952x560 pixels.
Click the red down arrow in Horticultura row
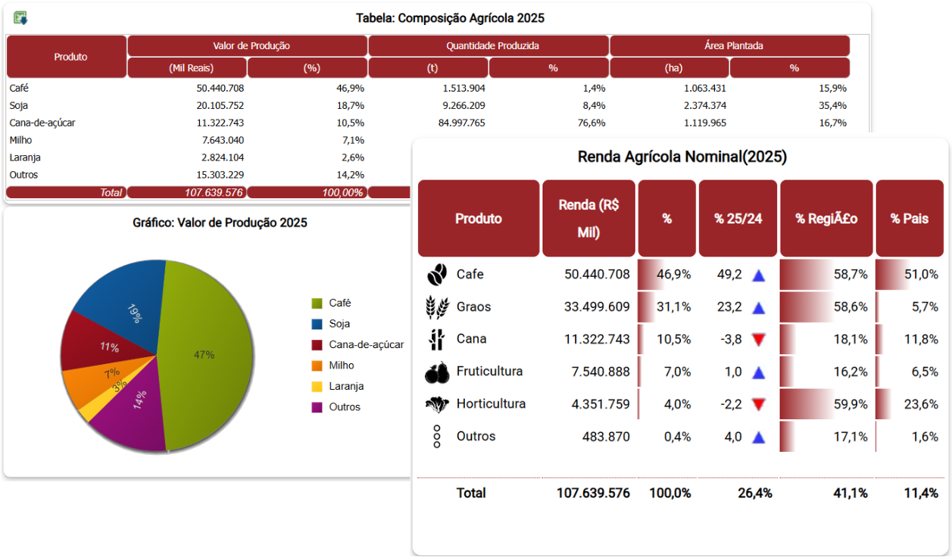759,405
